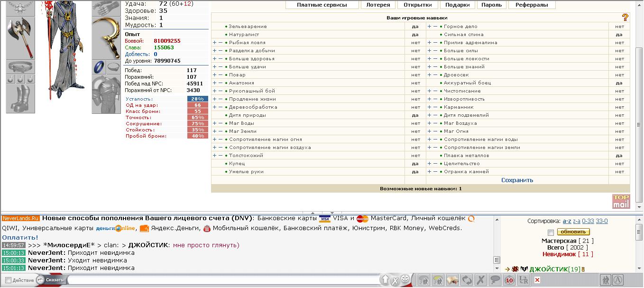Click the equipped double-bladed axe slot
This screenshot has height=288, width=644.
coord(20,38)
